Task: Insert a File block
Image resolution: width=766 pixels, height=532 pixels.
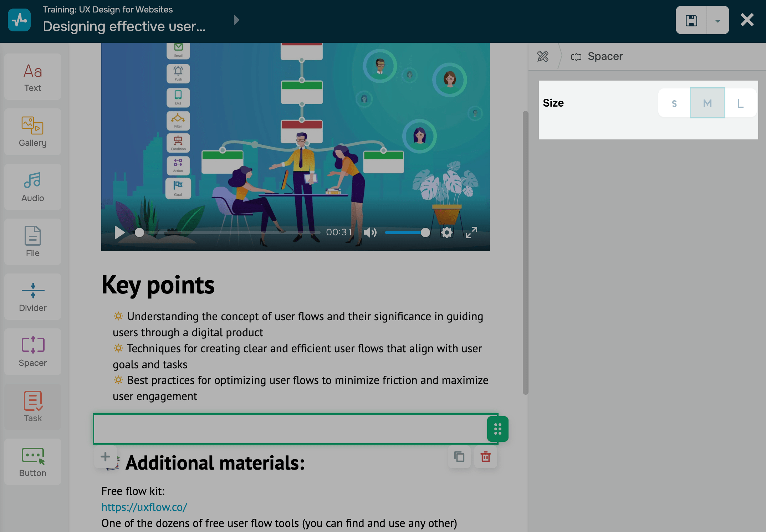Action: 33,242
